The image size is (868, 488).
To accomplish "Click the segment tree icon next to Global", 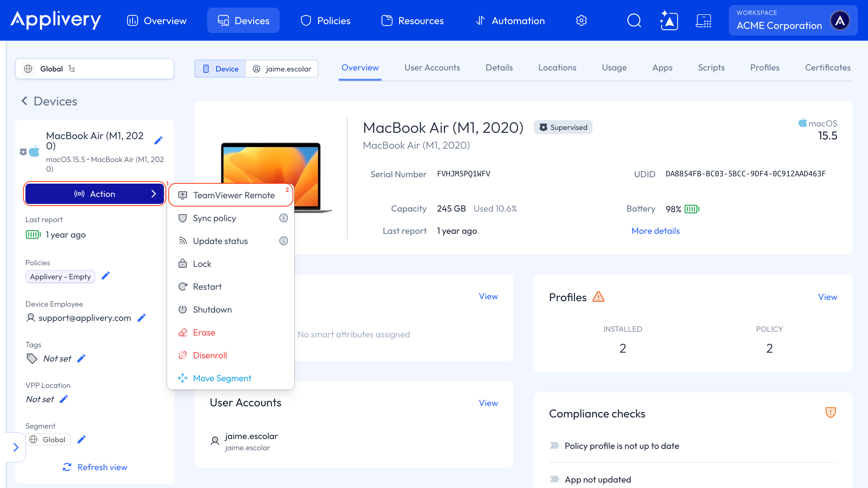I will (x=72, y=69).
